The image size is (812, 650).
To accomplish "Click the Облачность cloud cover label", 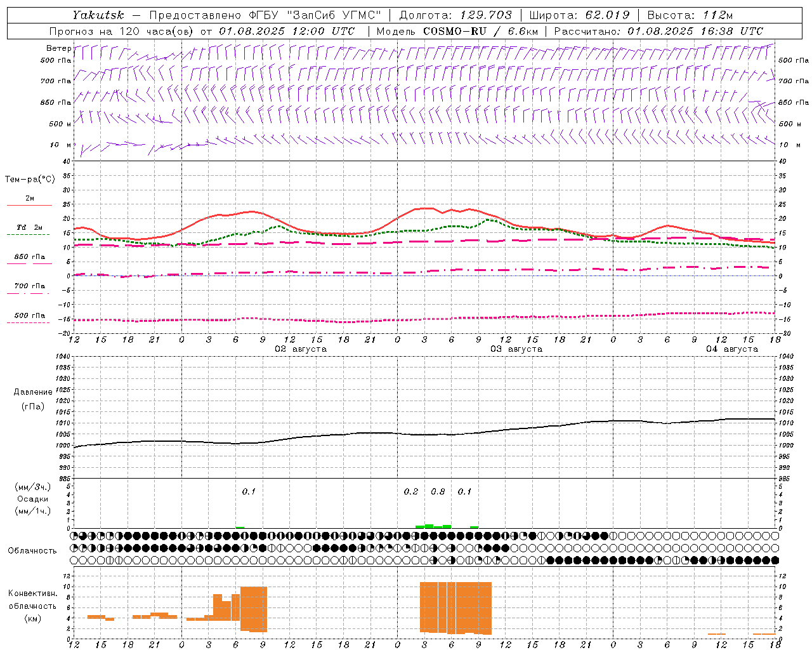I will (x=32, y=551).
